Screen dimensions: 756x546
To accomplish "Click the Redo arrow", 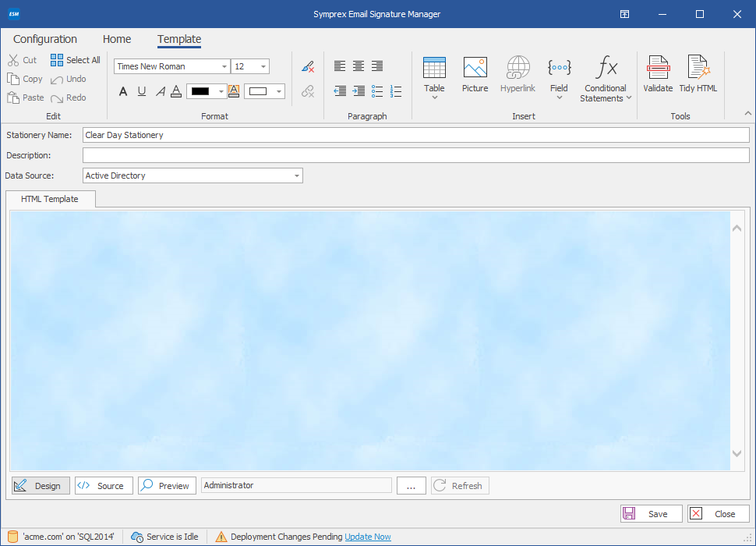I will [57, 98].
